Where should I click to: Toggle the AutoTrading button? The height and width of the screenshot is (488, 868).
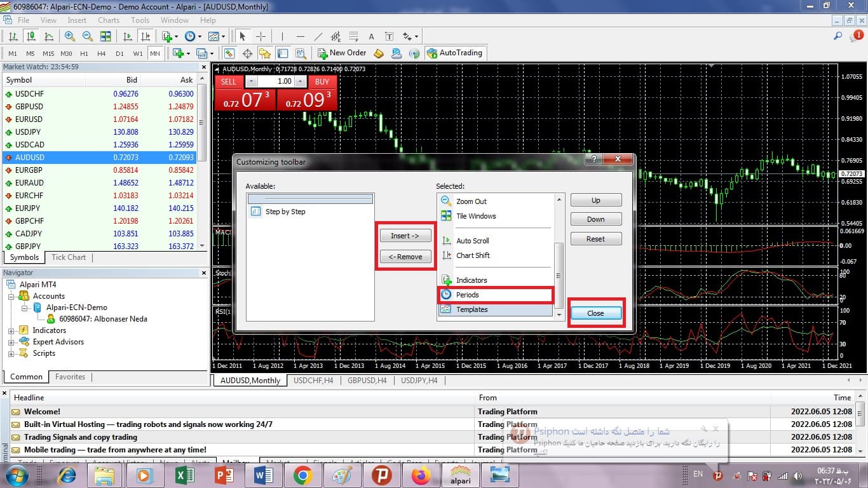tap(455, 53)
